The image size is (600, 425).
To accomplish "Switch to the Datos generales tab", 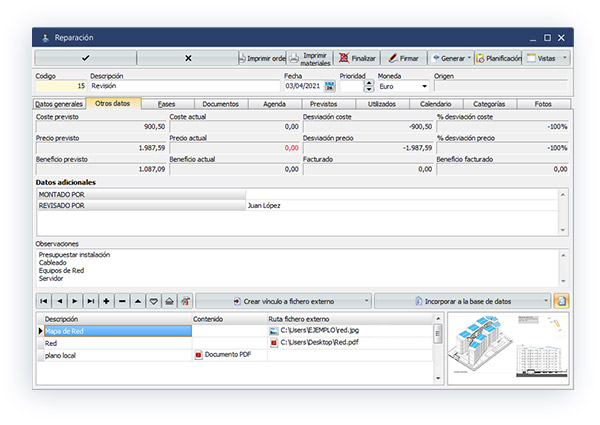I will [58, 104].
